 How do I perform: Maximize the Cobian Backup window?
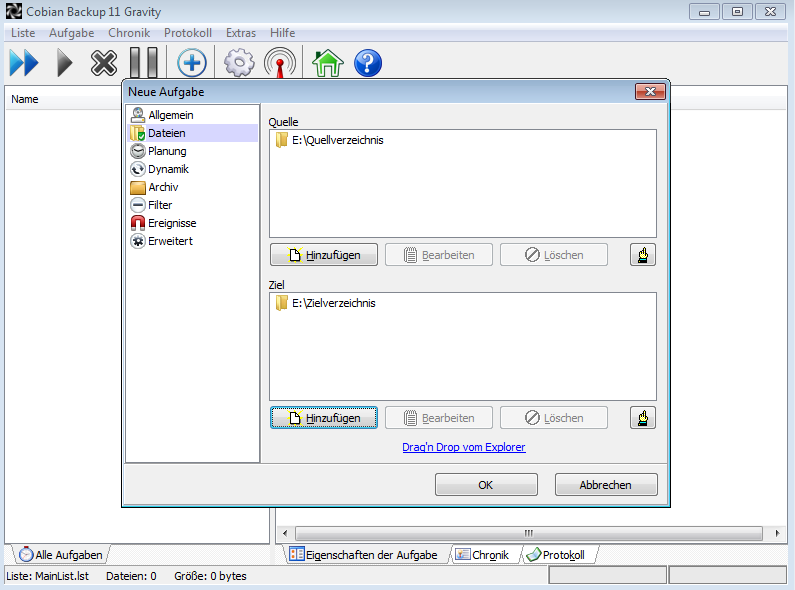coord(737,12)
